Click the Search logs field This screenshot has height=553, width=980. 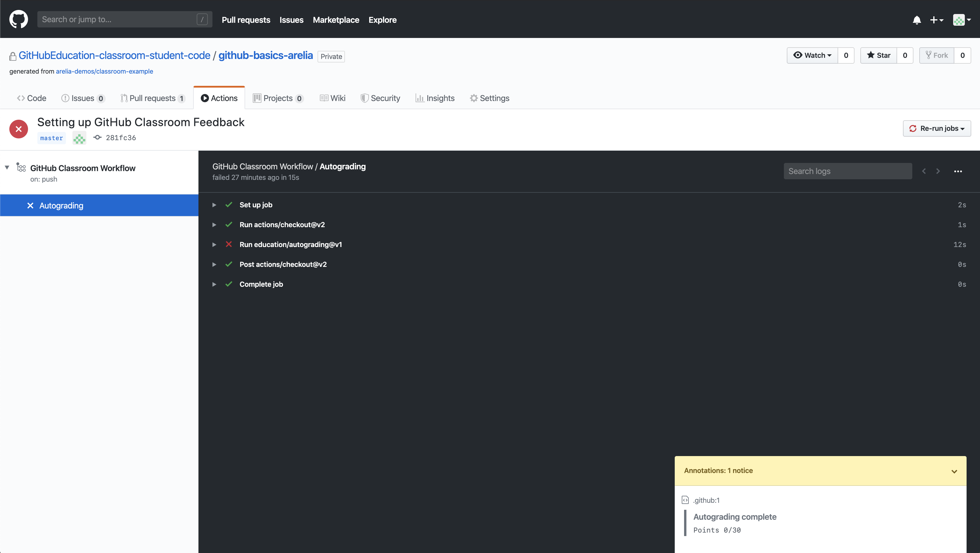tap(848, 171)
